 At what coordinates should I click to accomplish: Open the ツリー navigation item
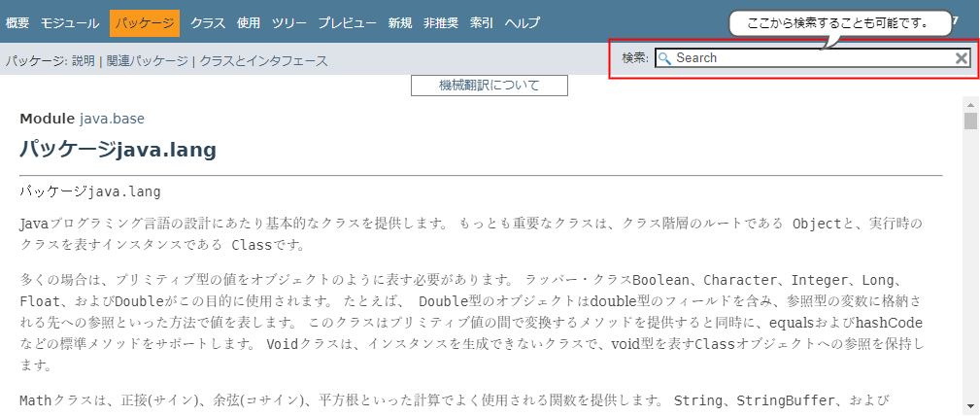289,23
